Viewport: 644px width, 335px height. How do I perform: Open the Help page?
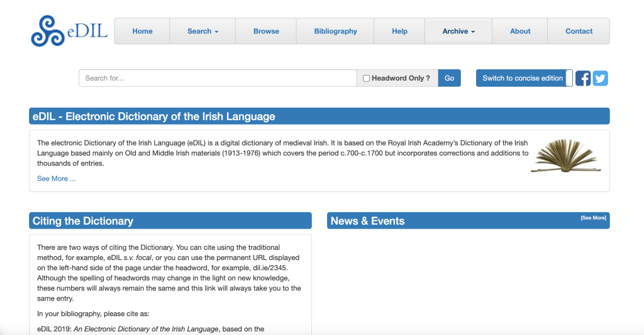(x=399, y=31)
